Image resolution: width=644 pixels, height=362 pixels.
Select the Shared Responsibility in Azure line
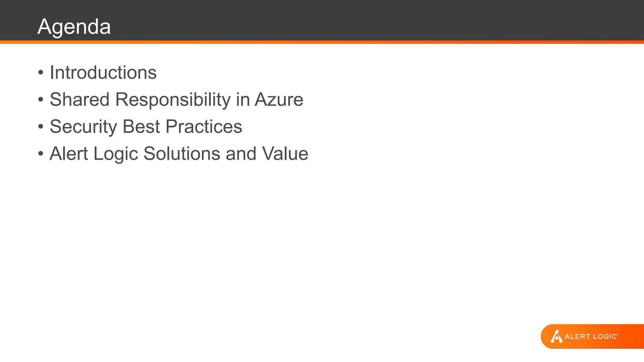[176, 100]
